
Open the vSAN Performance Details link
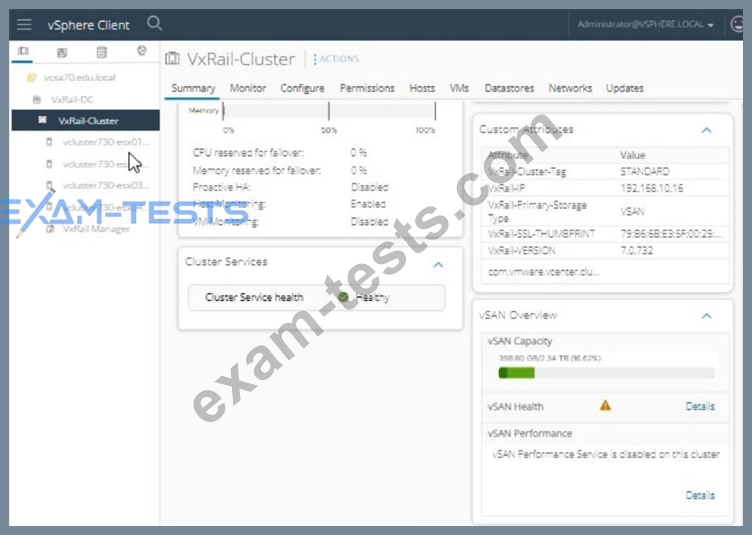pyautogui.click(x=700, y=495)
